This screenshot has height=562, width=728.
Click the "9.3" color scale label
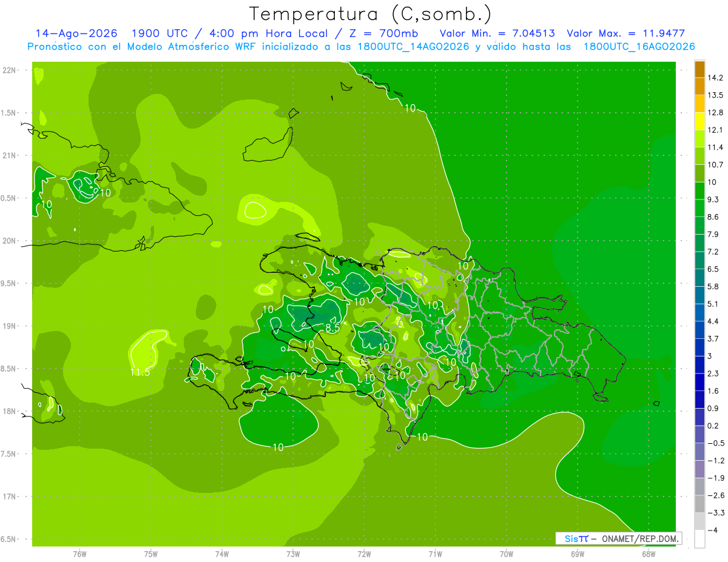[714, 199]
